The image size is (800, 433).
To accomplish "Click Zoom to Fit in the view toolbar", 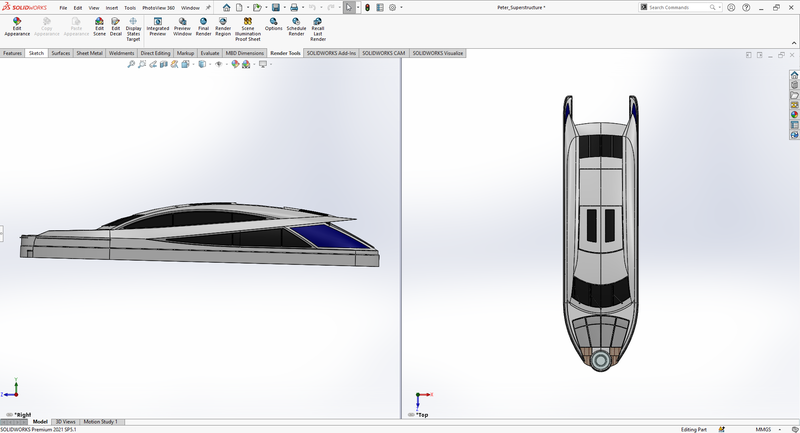I will [131, 64].
